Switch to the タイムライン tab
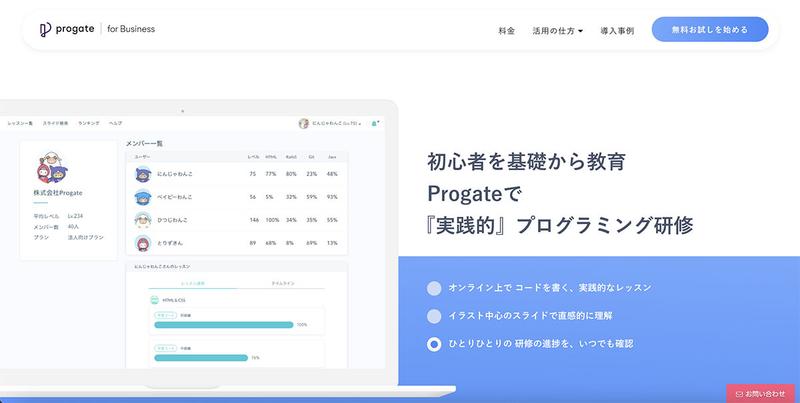Screen dimensions: 800x403 [283, 283]
